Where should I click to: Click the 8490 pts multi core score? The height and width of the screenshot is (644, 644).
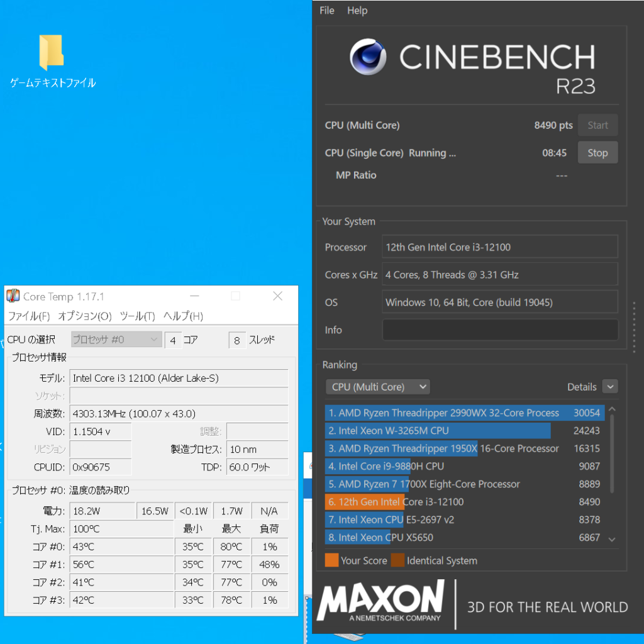tap(553, 125)
